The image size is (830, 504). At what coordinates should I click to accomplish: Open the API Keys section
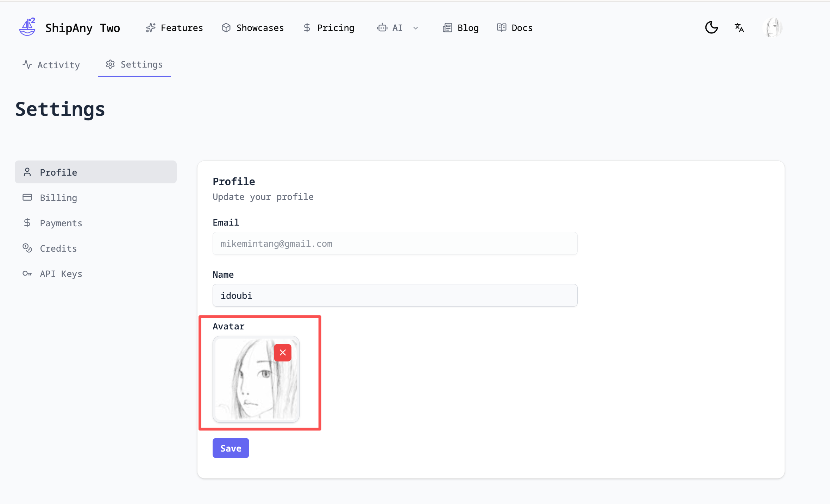click(x=61, y=273)
